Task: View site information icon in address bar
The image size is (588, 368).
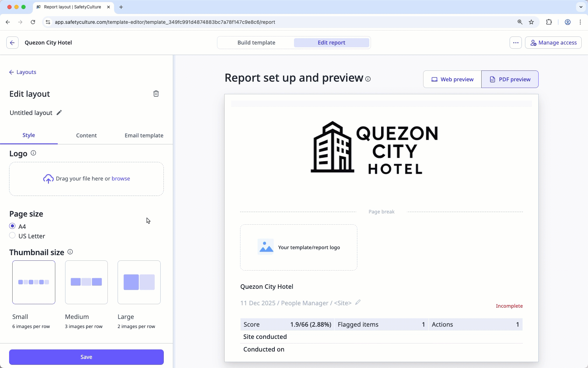Action: [x=48, y=22]
